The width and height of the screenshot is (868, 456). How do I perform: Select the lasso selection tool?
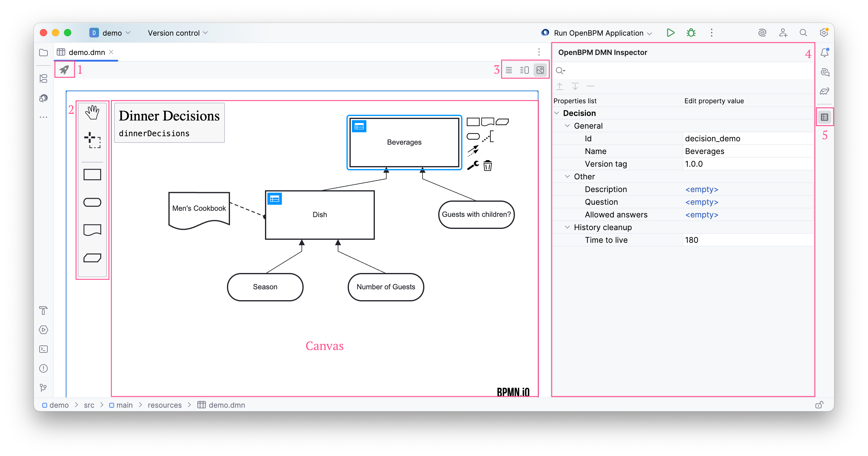(x=92, y=140)
